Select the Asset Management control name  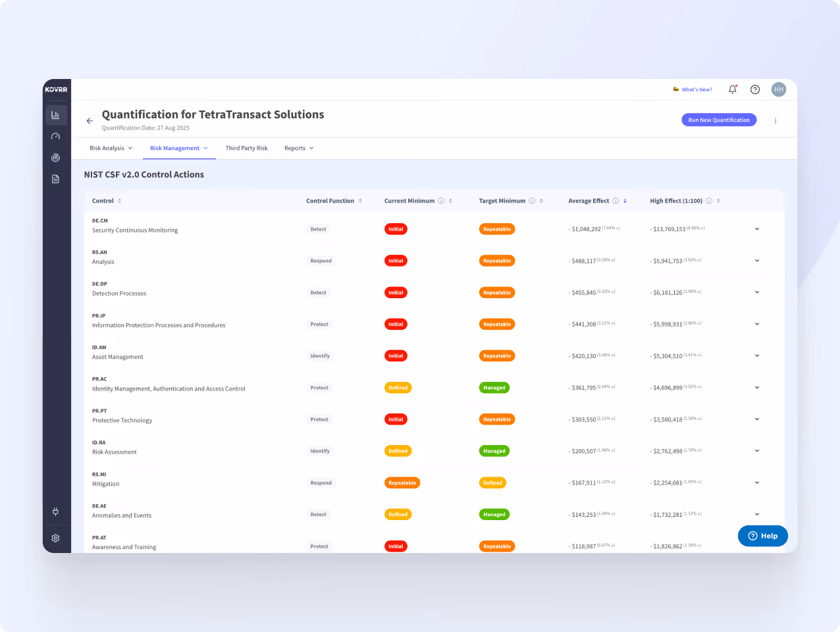click(x=118, y=357)
